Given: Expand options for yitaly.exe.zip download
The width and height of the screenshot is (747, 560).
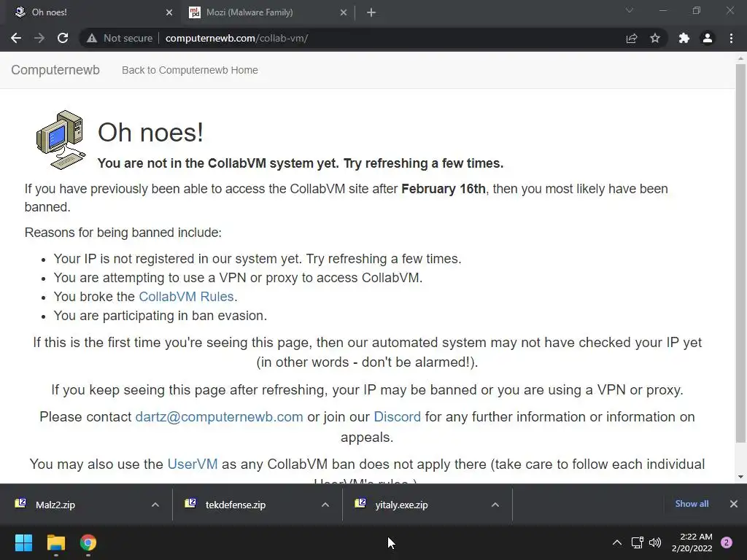Looking at the screenshot, I should (x=495, y=505).
